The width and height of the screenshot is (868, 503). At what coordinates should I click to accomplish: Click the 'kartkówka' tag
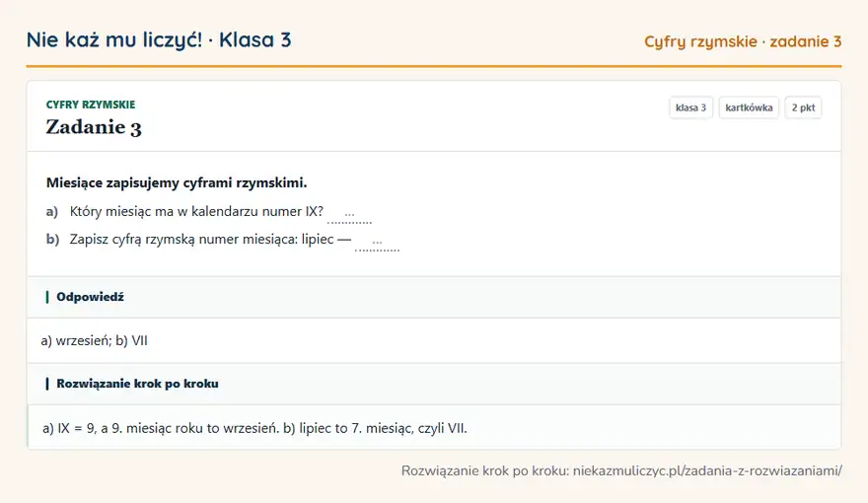pos(749,108)
